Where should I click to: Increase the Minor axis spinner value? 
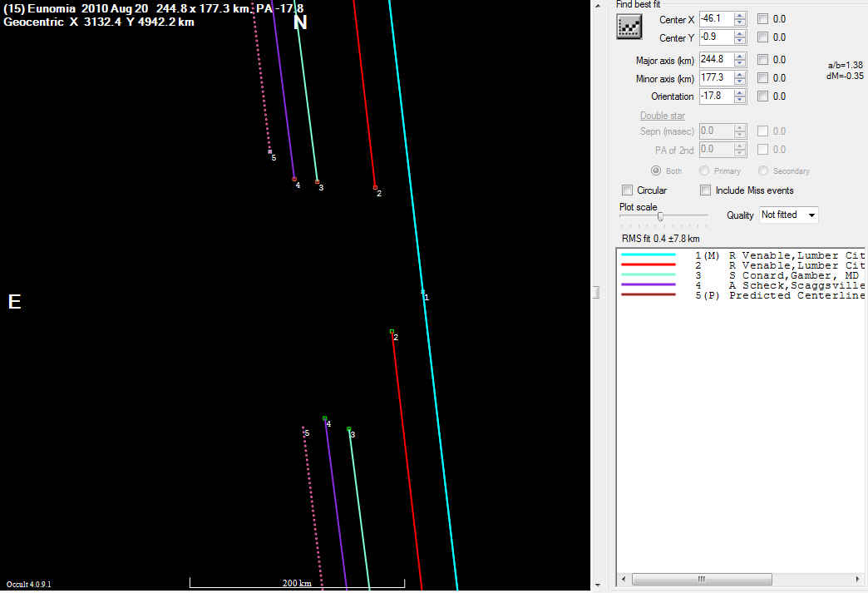tap(740, 75)
